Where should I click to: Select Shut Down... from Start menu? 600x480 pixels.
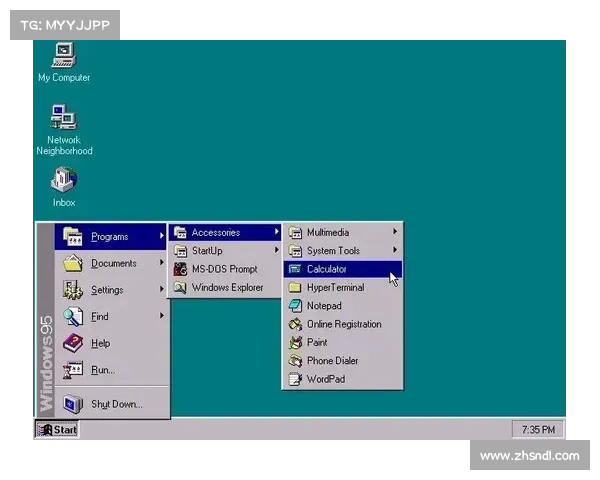(x=111, y=404)
